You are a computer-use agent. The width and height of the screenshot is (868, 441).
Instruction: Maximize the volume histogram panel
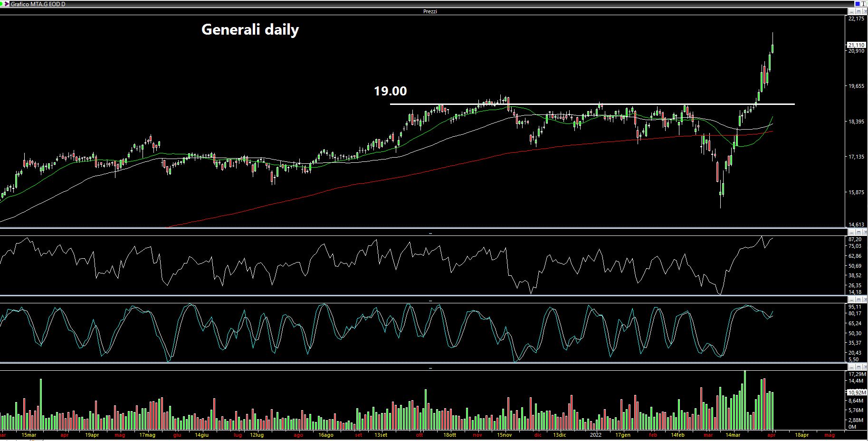pos(858,367)
